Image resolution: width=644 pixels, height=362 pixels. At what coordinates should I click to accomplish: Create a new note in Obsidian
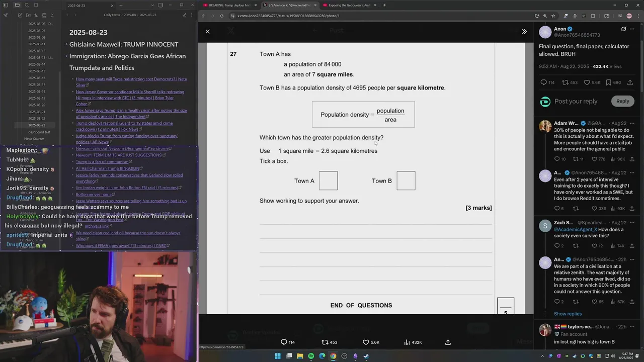(20, 15)
